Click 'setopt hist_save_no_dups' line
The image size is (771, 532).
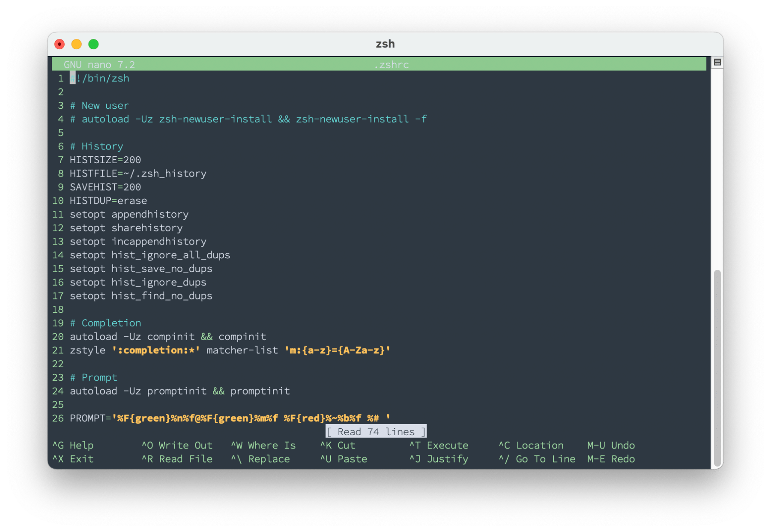pyautogui.click(x=141, y=269)
